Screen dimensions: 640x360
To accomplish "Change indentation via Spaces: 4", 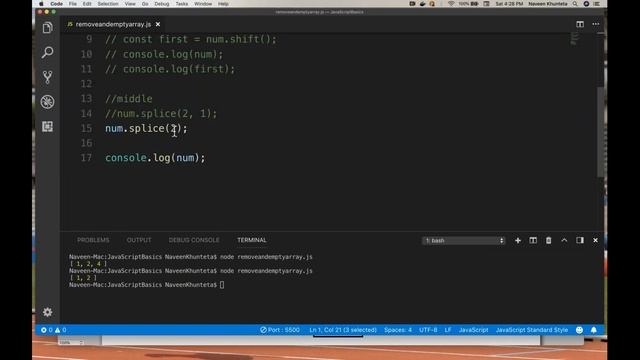I will [x=398, y=330].
